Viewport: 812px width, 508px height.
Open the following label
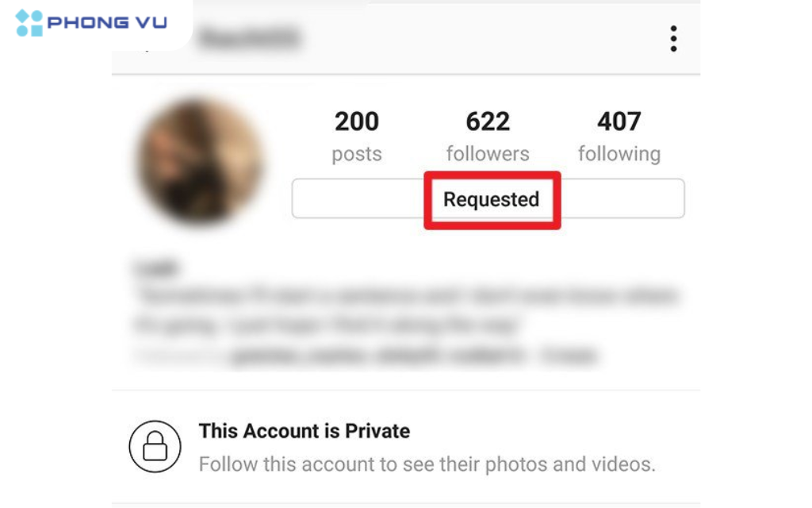tap(619, 155)
